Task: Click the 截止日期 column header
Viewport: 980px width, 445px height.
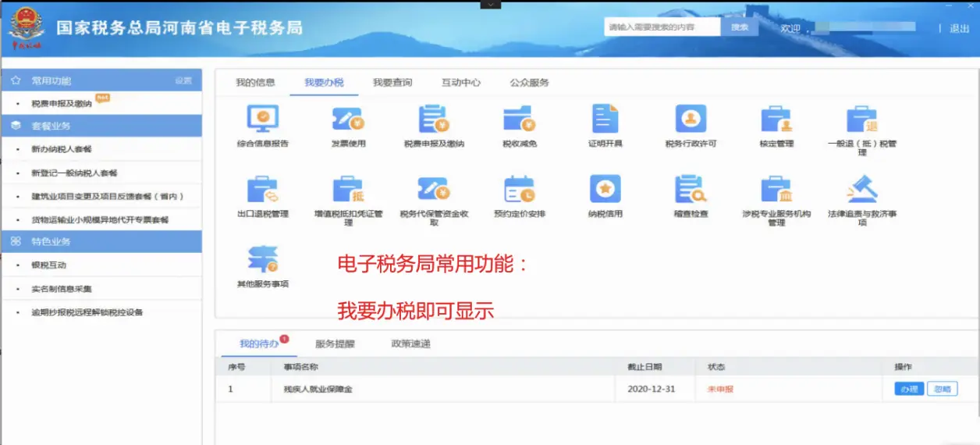Action: [644, 367]
